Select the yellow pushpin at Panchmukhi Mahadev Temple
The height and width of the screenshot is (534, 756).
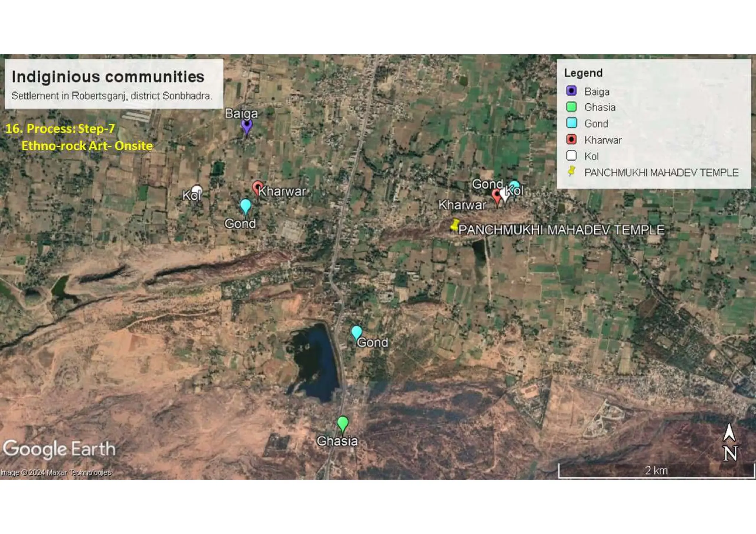[455, 224]
